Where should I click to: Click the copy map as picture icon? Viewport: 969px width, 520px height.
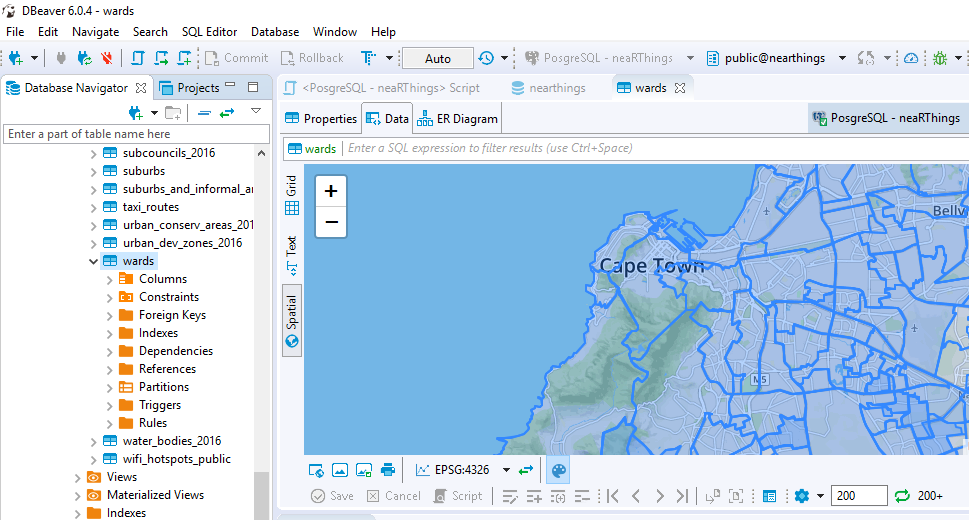pyautogui.click(x=340, y=471)
